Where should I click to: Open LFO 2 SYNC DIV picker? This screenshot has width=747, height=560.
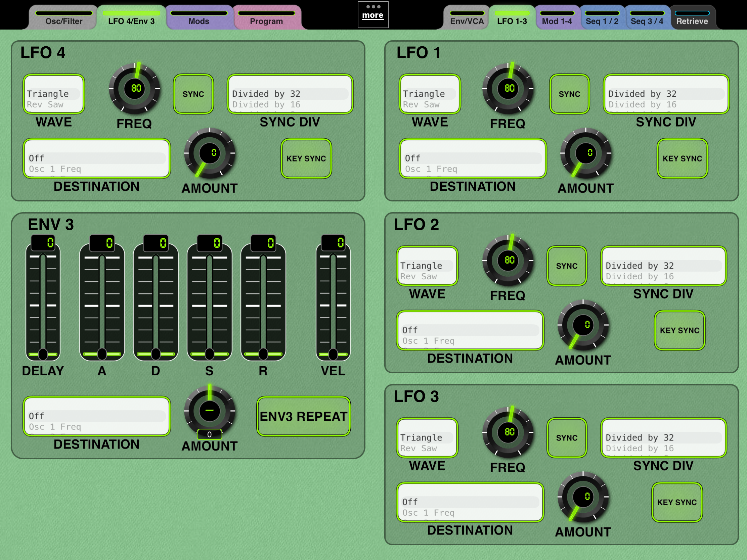(664, 266)
